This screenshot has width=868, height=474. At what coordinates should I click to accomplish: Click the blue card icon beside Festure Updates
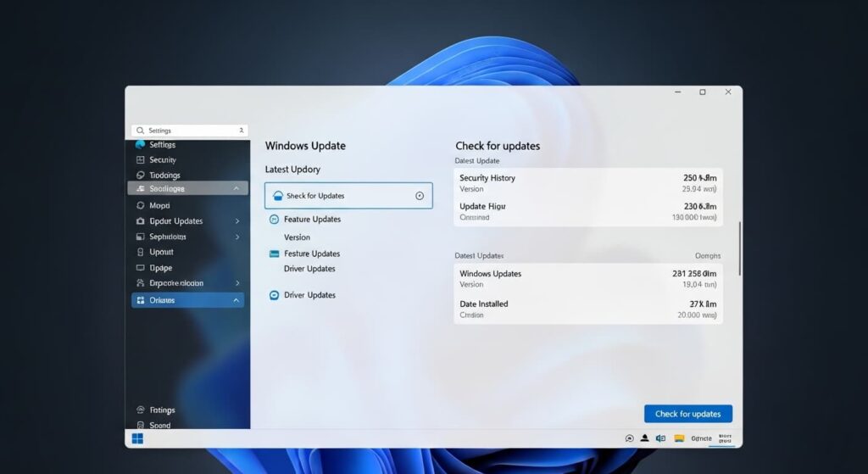tap(274, 254)
